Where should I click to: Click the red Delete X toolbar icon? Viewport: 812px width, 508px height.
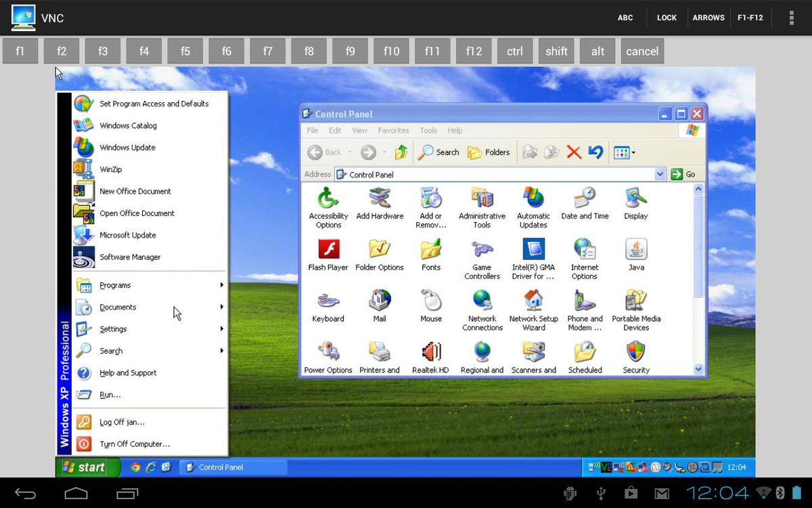574,152
